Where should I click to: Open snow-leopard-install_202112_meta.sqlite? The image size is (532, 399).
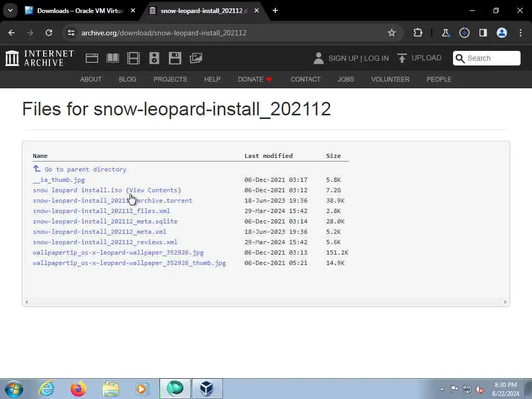105,221
